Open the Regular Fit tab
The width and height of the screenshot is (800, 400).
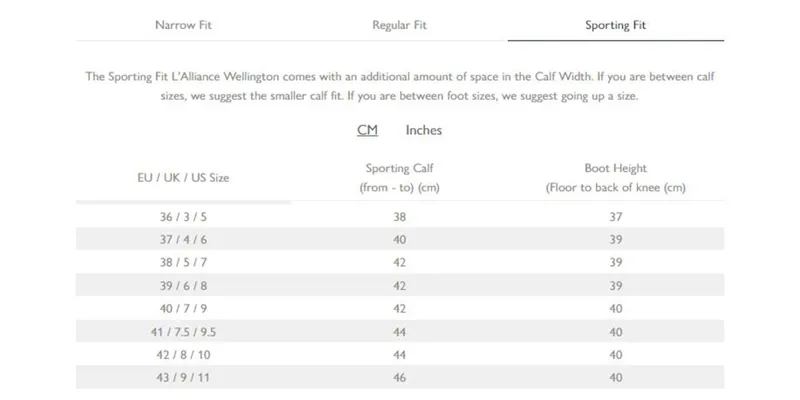[x=399, y=25]
